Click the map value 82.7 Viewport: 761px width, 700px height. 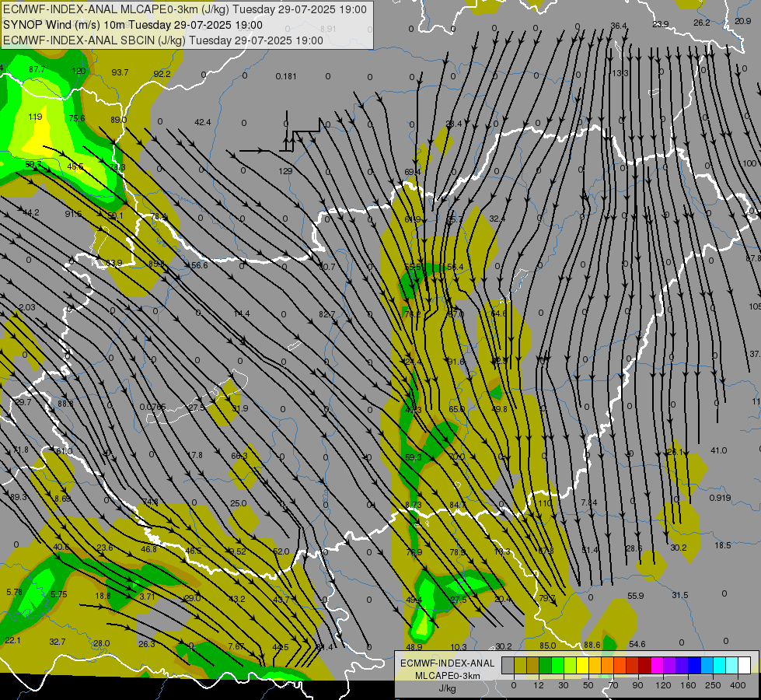click(x=327, y=314)
